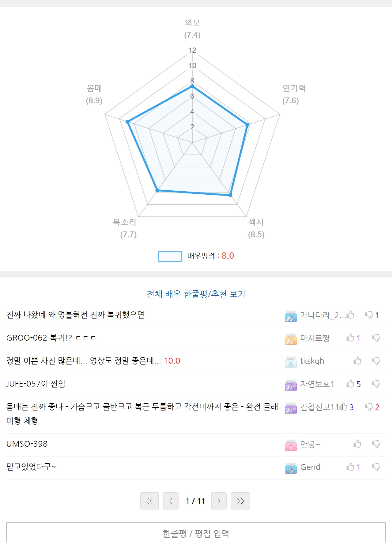Click the 몸매 data point on radar chart

tap(128, 122)
